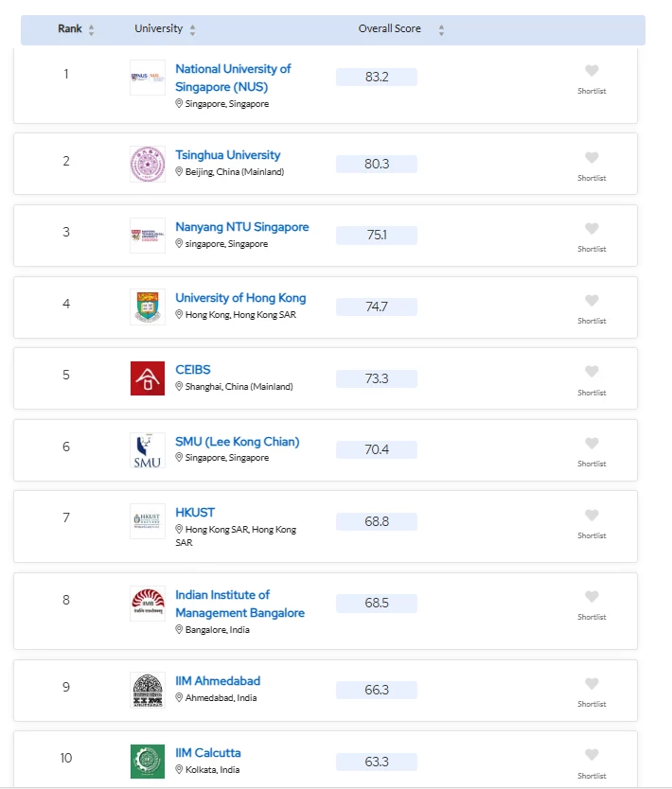Click the SMU logo thumbnail
Viewport: 672px width, 789px height.
[x=148, y=450]
